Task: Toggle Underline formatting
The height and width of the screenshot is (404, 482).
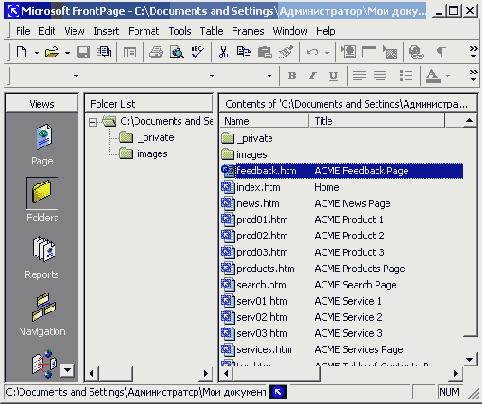Action: [333, 76]
